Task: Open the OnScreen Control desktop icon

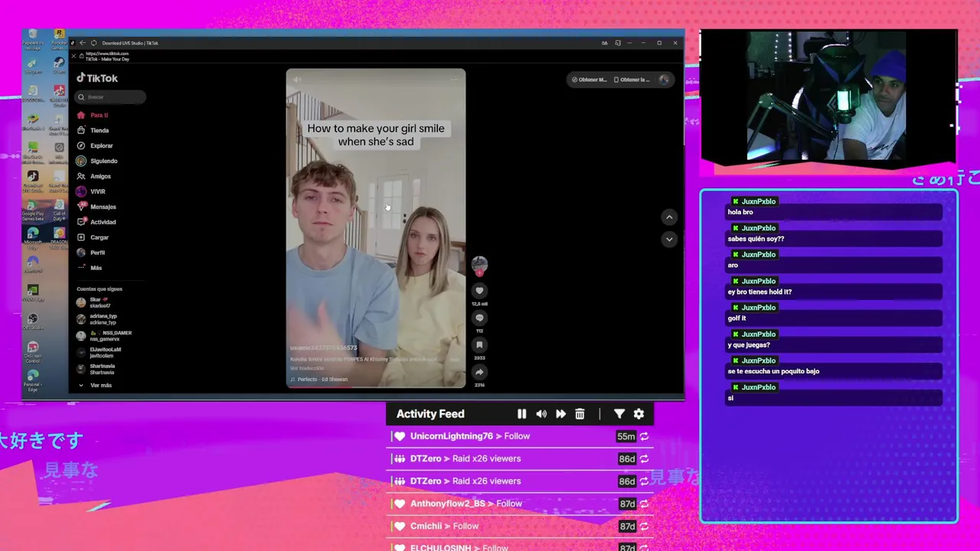Action: (x=33, y=352)
